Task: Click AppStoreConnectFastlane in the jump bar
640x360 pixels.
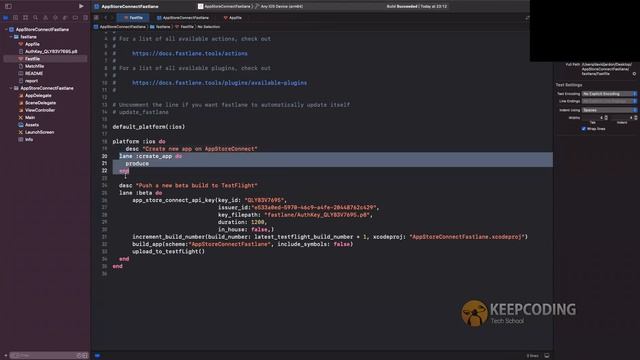Action: pos(120,27)
